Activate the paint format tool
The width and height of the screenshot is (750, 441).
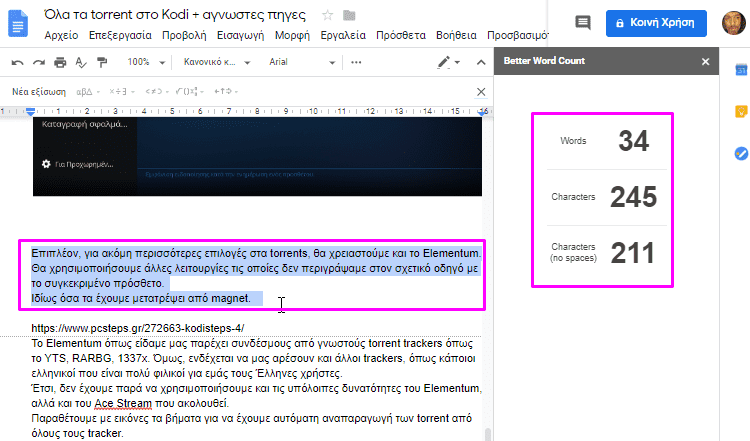pos(102,62)
